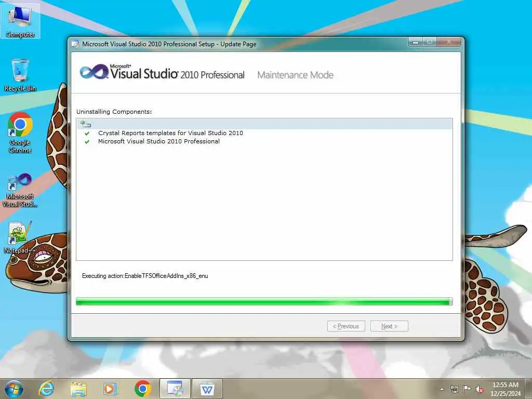Click the Next button
The width and height of the screenshot is (532, 399).
tap(389, 326)
